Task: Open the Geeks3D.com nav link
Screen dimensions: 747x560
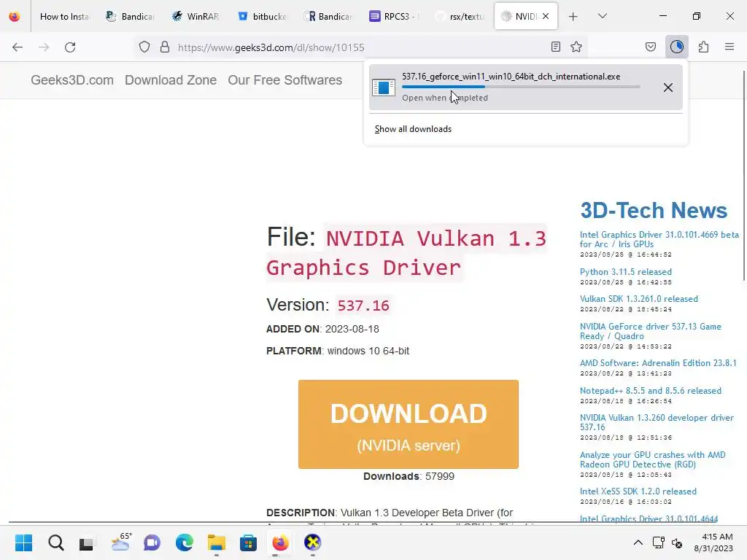Action: pos(72,80)
